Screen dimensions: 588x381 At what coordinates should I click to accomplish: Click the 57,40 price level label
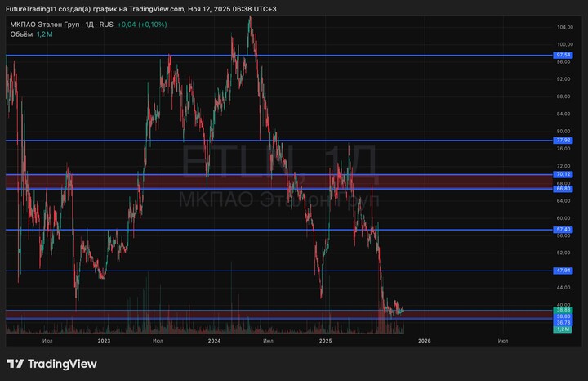pyautogui.click(x=563, y=230)
